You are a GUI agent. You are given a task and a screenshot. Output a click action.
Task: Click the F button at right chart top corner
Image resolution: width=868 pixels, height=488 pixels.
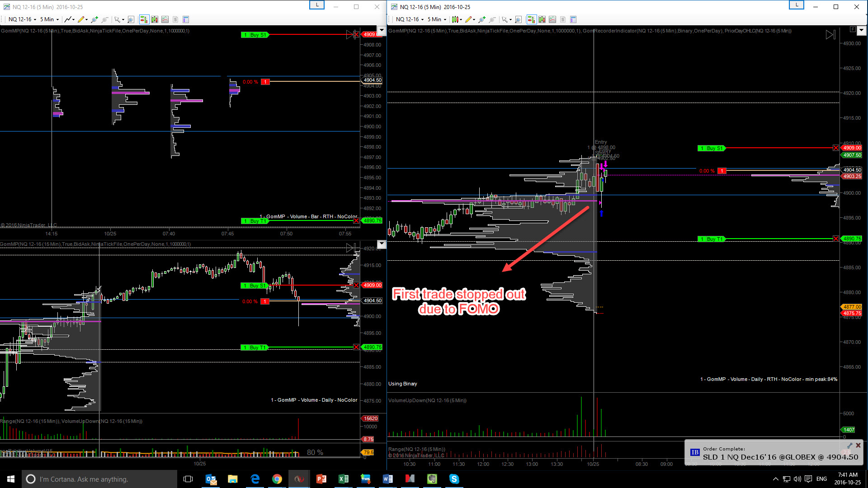(852, 29)
